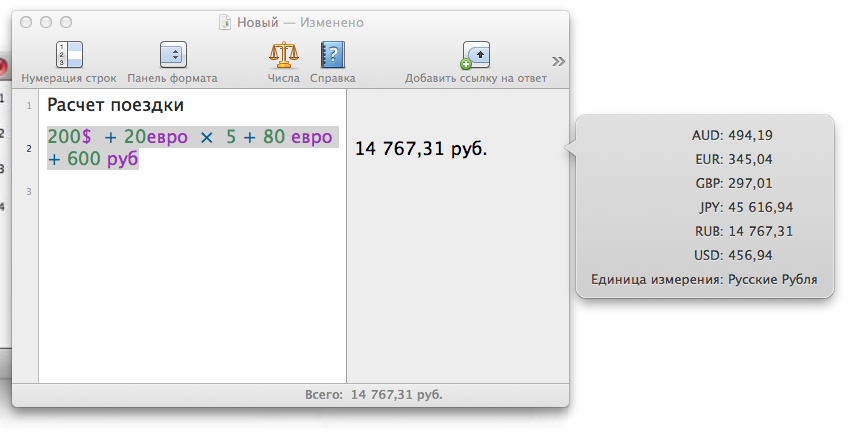Click the 200$ value in the formula
849x432 pixels.
69,137
